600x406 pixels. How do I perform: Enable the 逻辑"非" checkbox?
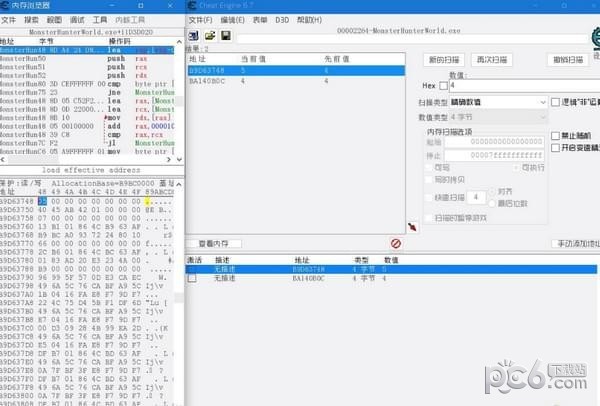point(555,102)
